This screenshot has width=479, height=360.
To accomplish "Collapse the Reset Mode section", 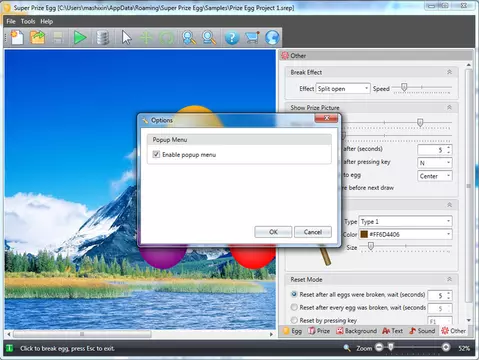I will click(449, 279).
